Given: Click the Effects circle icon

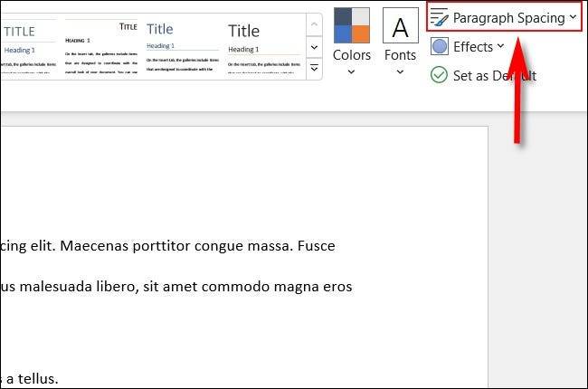Looking at the screenshot, I should pyautogui.click(x=440, y=46).
